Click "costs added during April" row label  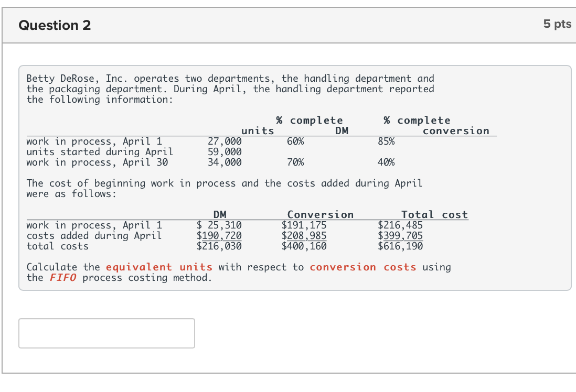pyautogui.click(x=94, y=236)
